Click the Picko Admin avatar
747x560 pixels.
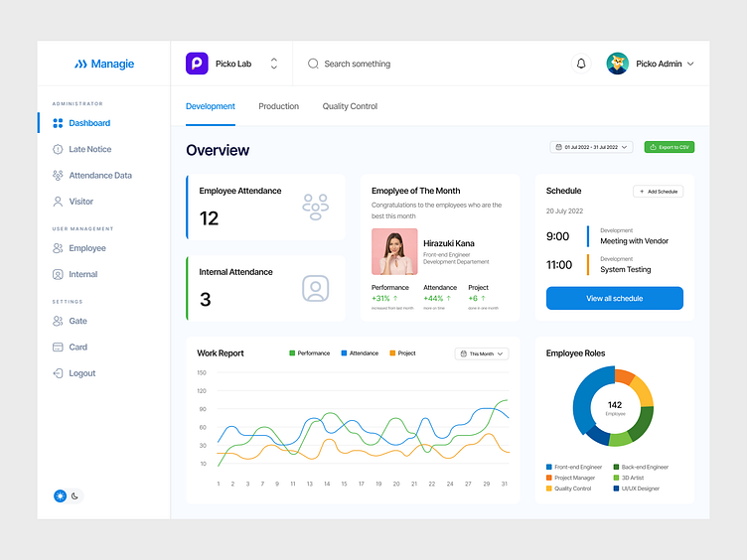click(617, 64)
